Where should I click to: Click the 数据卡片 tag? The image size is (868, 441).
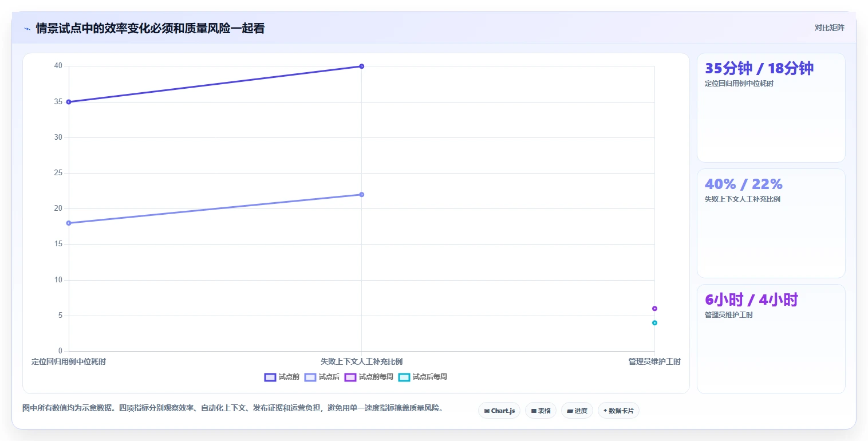(x=618, y=411)
